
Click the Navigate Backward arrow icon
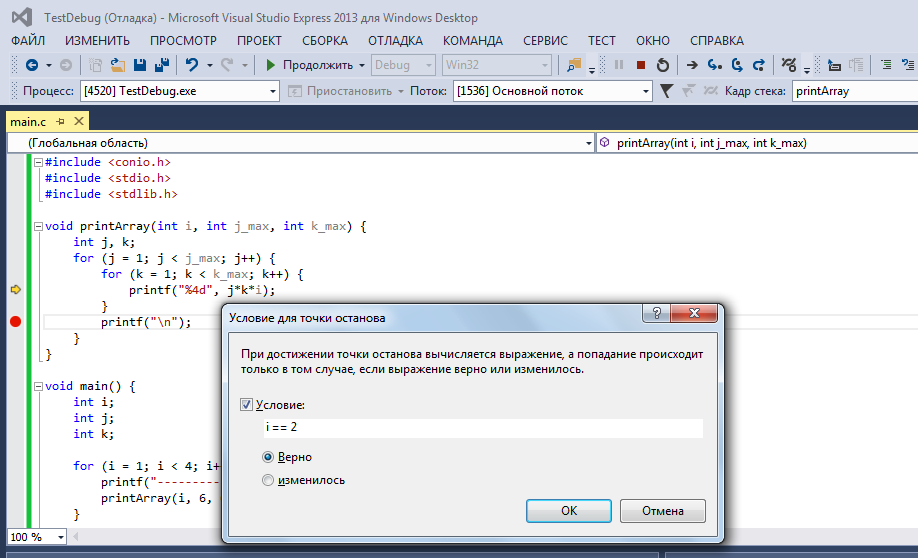pyautogui.click(x=32, y=65)
